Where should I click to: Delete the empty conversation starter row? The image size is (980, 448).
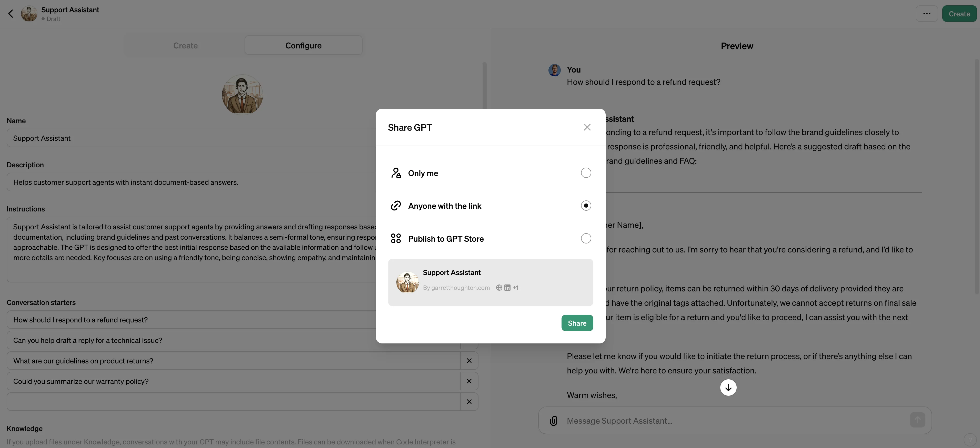point(469,402)
